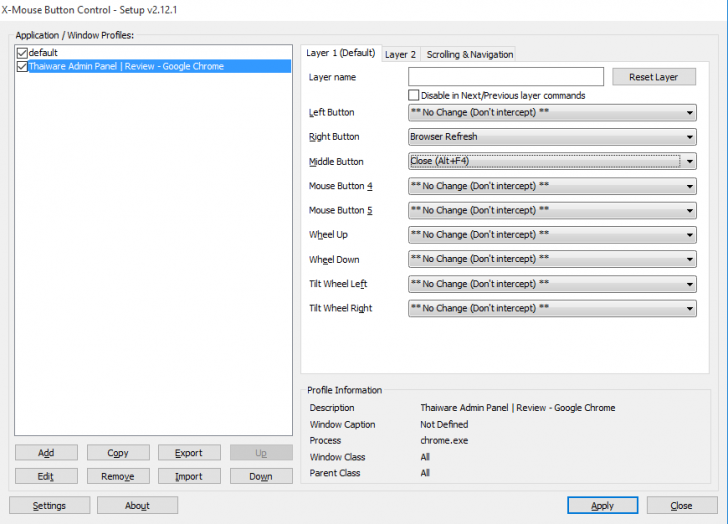Click into the Layer name text field
Viewport: 728px width, 524px height.
point(506,77)
